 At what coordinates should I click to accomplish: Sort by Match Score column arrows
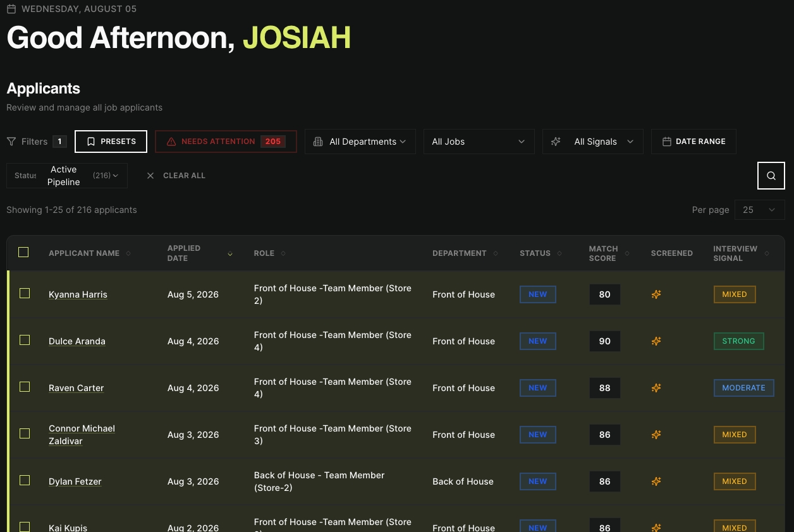point(627,253)
